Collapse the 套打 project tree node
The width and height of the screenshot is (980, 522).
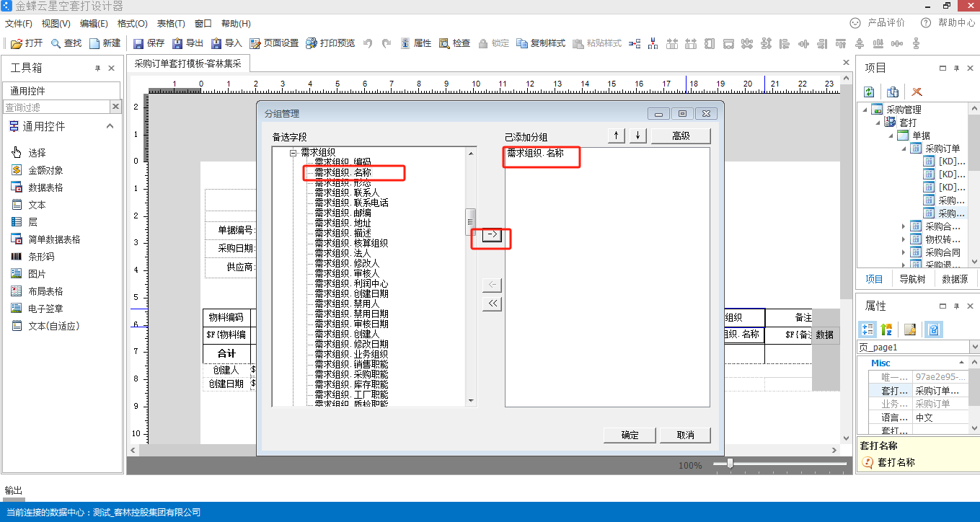click(878, 123)
